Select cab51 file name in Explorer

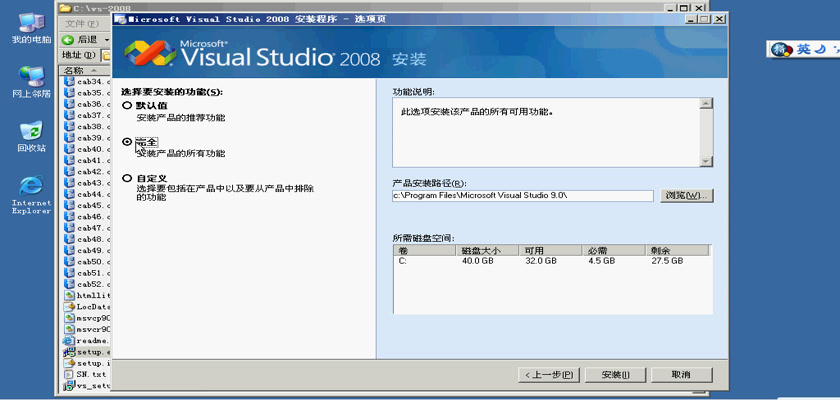pyautogui.click(x=94, y=273)
